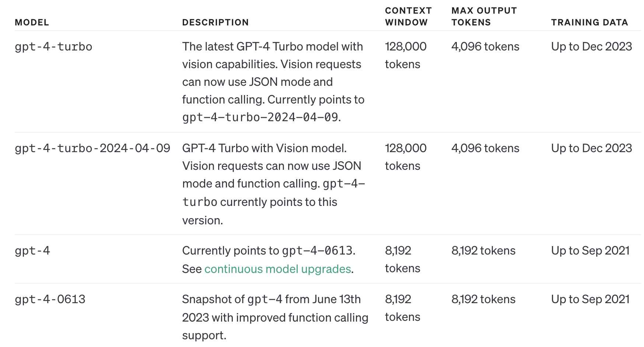Screen dimensions: 644x347
Task: Click the CONTEXT WINDOW column header
Action: 408,17
